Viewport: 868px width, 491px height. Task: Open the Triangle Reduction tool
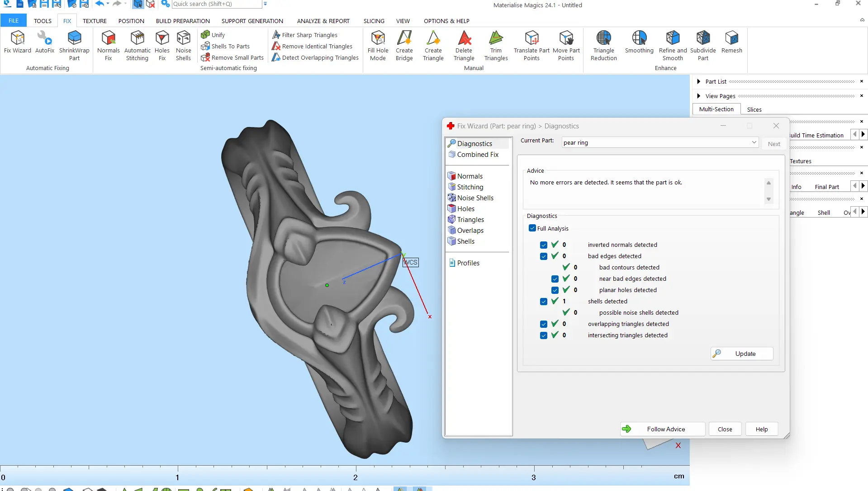click(603, 45)
